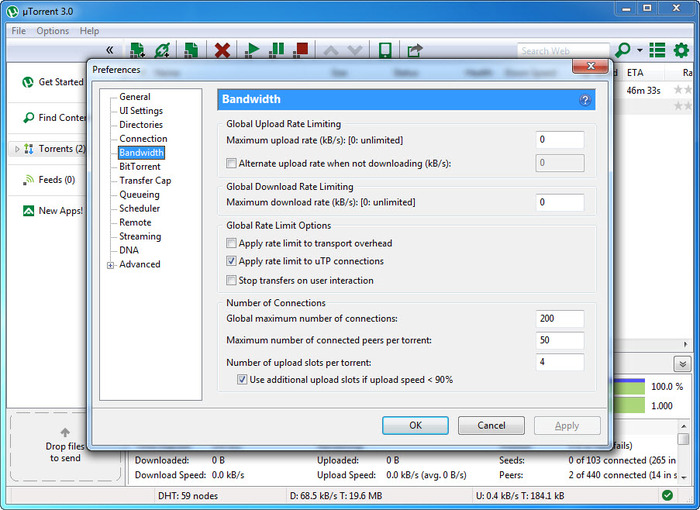Click the OK button

click(x=415, y=425)
